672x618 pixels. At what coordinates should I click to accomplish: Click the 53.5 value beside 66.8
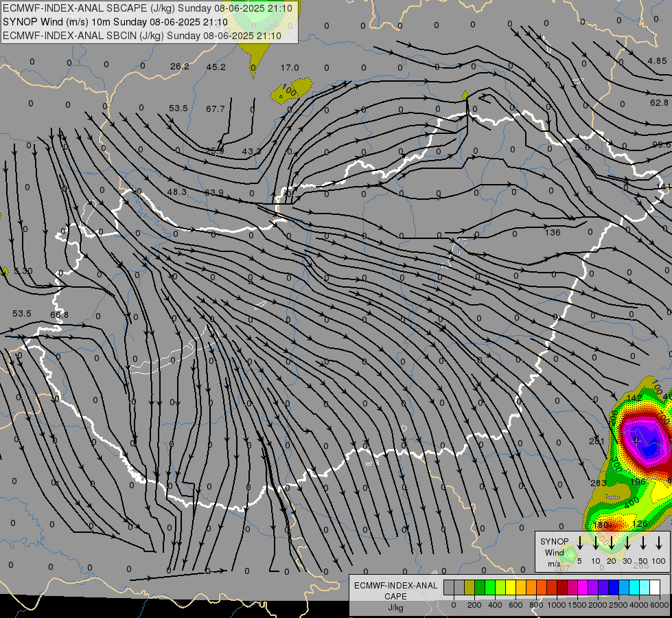click(22, 314)
